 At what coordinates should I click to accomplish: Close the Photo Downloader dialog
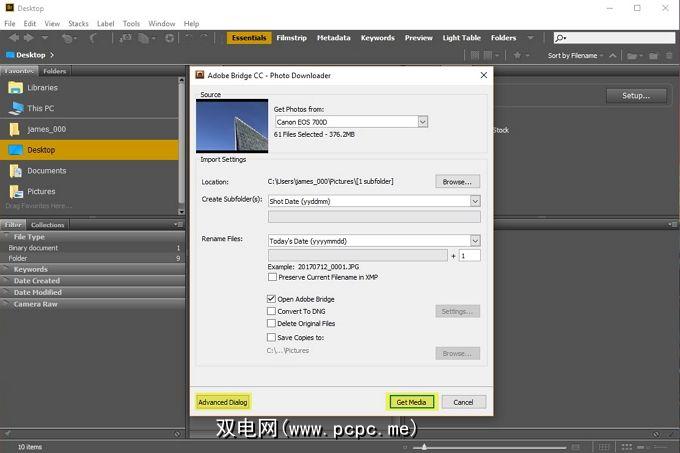[x=484, y=75]
